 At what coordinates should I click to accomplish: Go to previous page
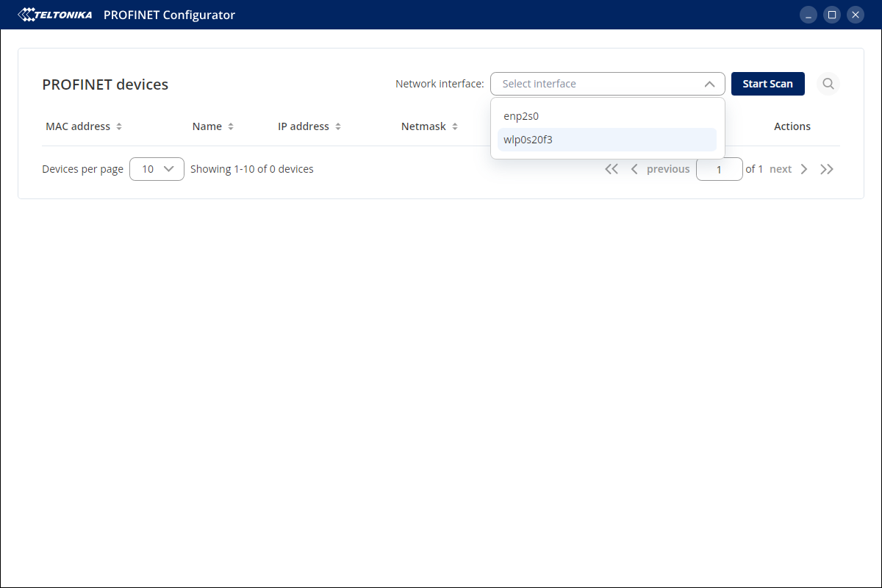click(x=661, y=169)
